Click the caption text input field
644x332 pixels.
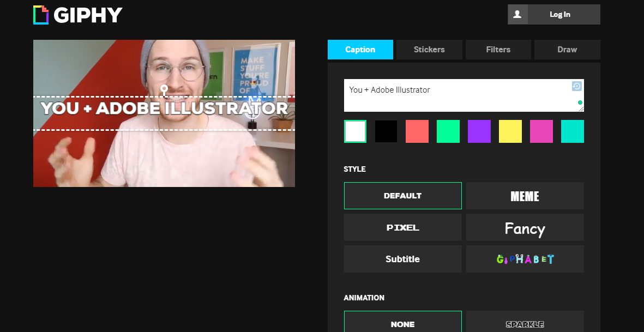coord(464,95)
